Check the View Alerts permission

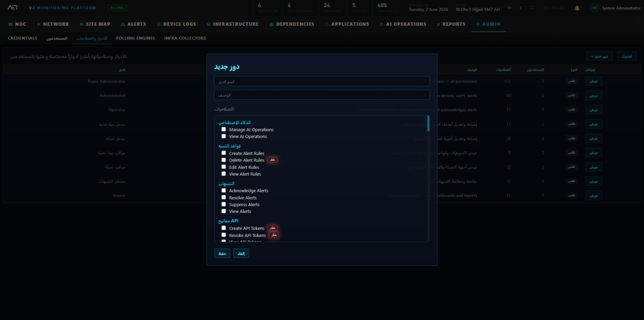(x=224, y=211)
